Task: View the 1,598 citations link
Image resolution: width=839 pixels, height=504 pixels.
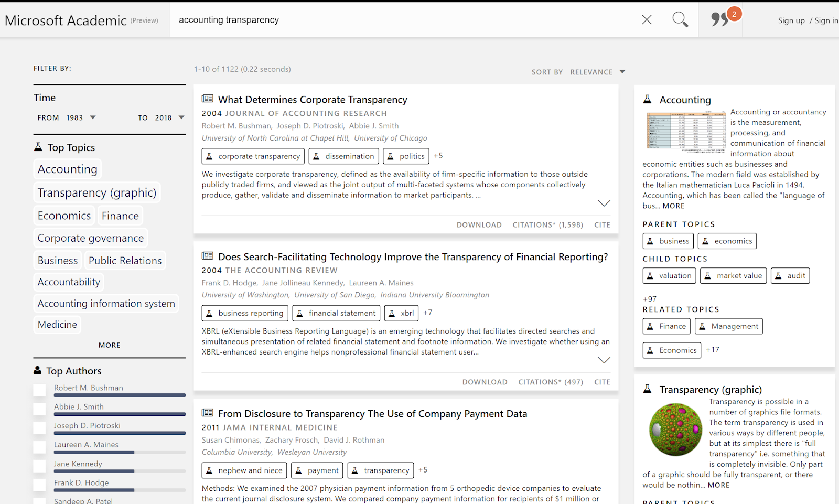Action: pos(548,225)
